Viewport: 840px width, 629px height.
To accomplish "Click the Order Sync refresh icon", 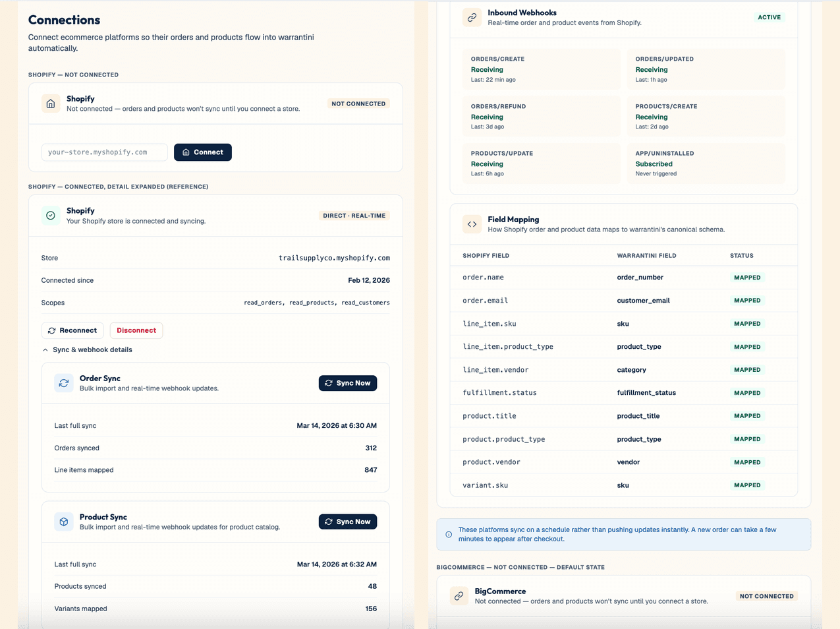I will tap(64, 383).
